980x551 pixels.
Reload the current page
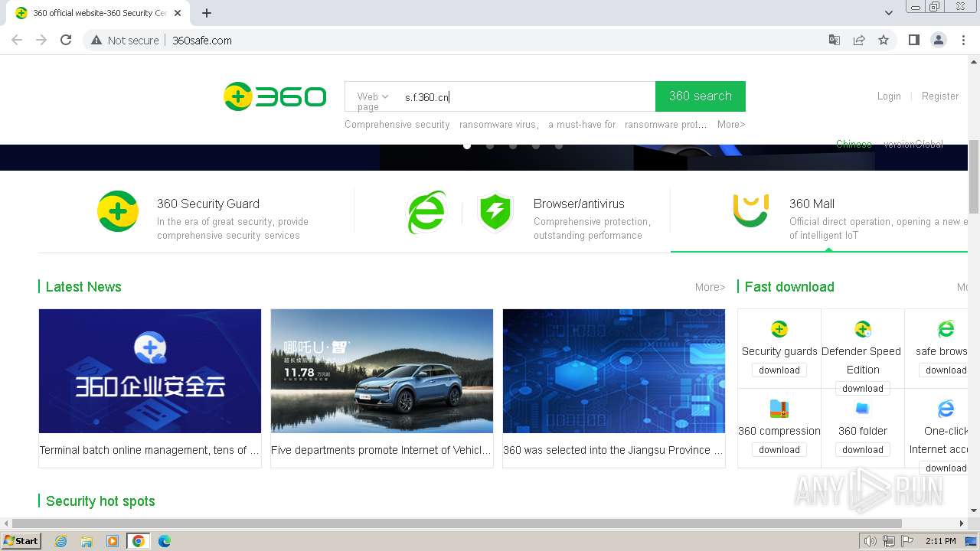66,41
